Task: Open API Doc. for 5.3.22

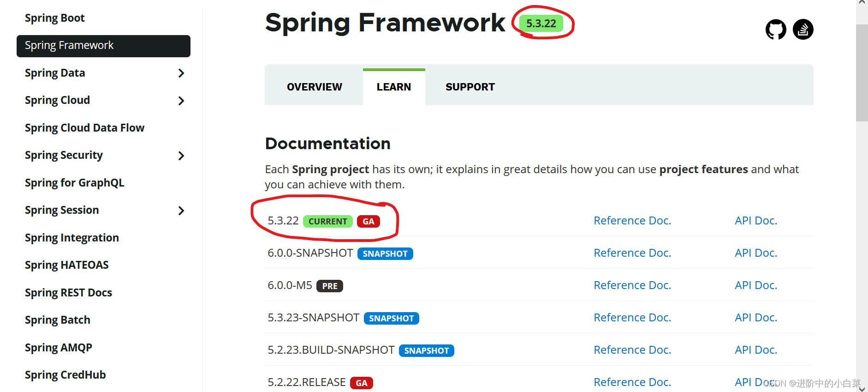Action: (x=756, y=221)
